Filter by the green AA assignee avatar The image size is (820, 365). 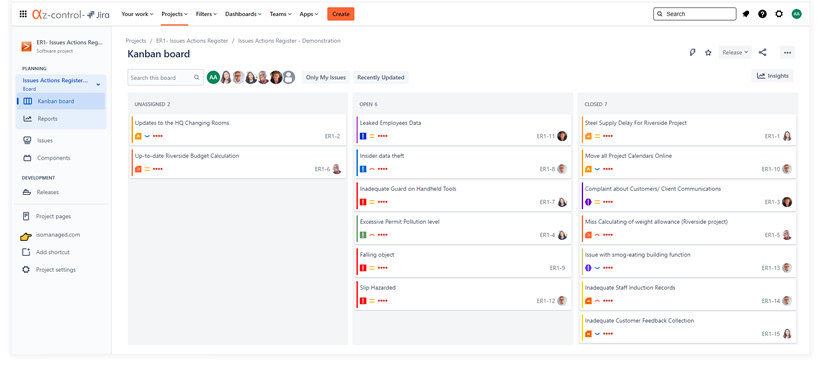pos(213,77)
